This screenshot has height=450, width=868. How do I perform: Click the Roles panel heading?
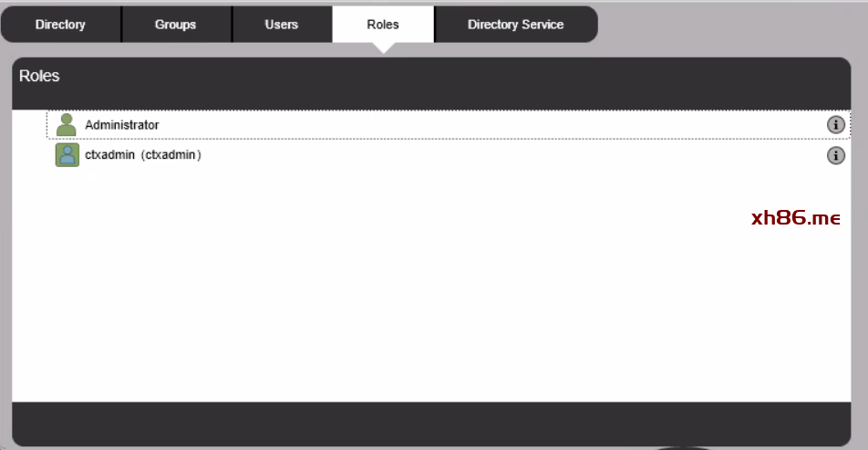[39, 77]
